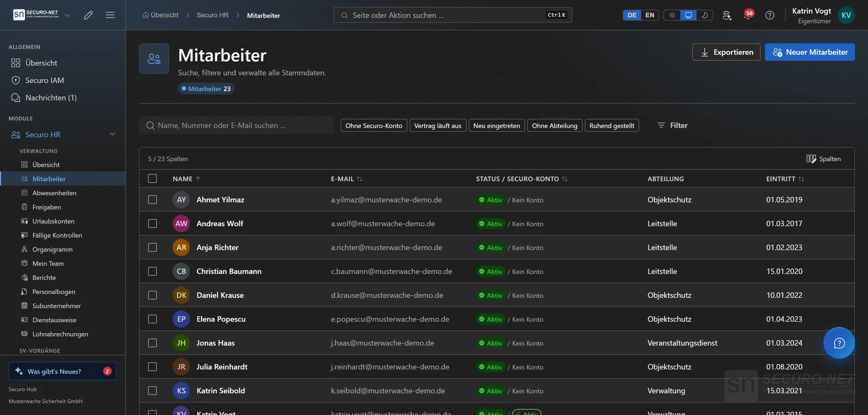Image resolution: width=868 pixels, height=415 pixels.
Task: Apply Ohne Securo-Konto quick filter
Action: click(374, 125)
